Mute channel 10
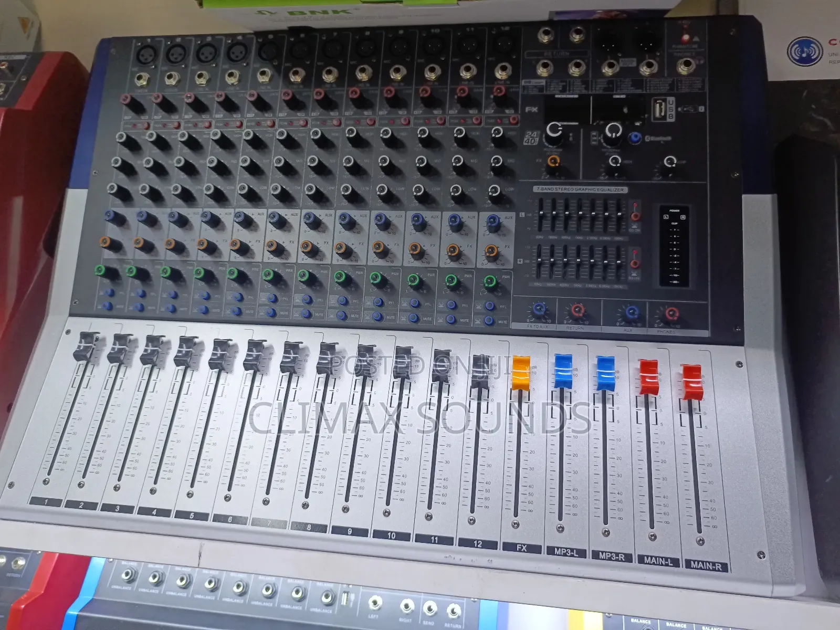840x630 pixels. pyautogui.click(x=413, y=318)
